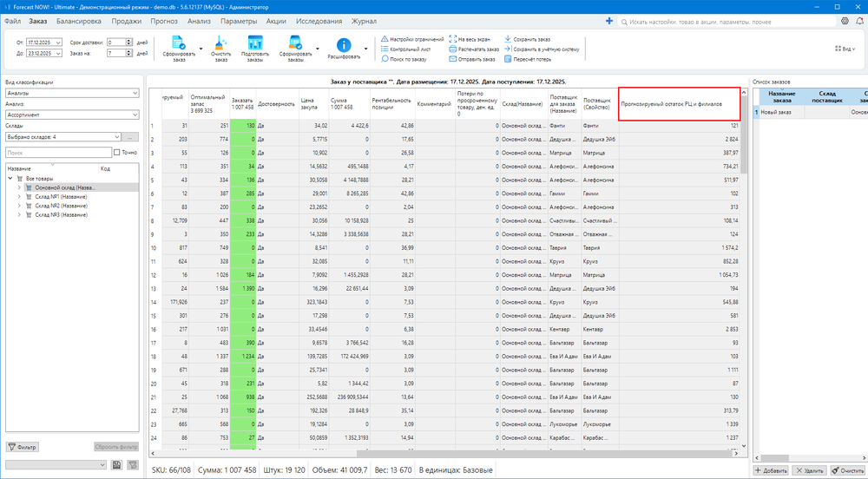The height and width of the screenshot is (479, 868).
Task: Open the Балансировка menu tab
Action: coord(78,19)
